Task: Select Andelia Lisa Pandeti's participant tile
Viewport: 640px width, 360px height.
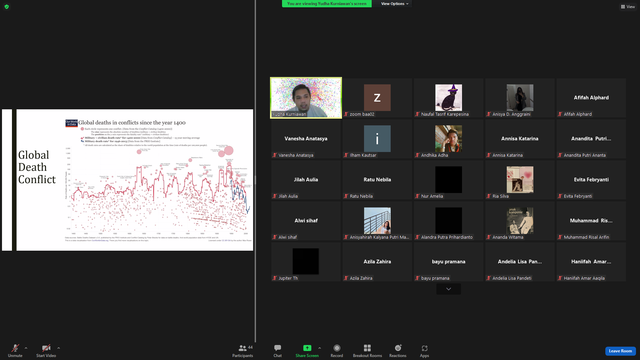Action: pos(520,262)
